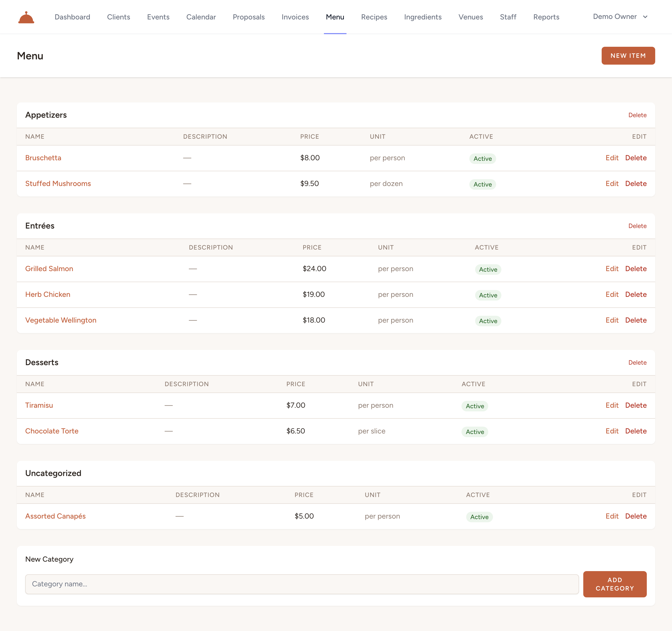Delete Stuffed Mushrooms
The width and height of the screenshot is (672, 631).
(636, 183)
